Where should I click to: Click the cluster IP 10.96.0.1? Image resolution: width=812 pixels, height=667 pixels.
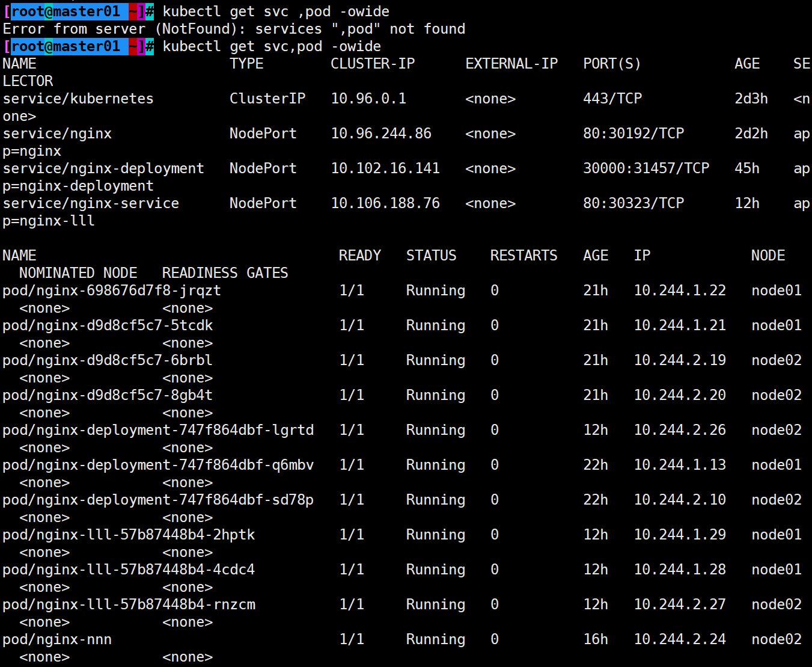click(x=368, y=99)
